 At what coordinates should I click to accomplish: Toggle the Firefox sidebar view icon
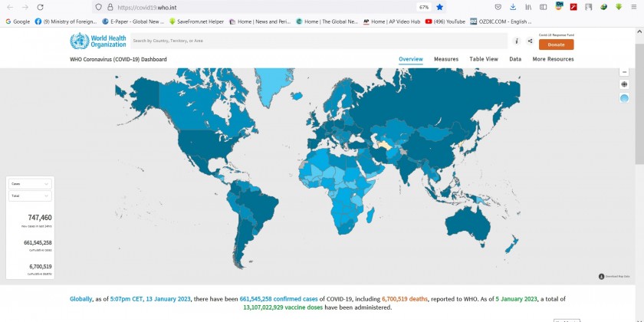(x=543, y=7)
